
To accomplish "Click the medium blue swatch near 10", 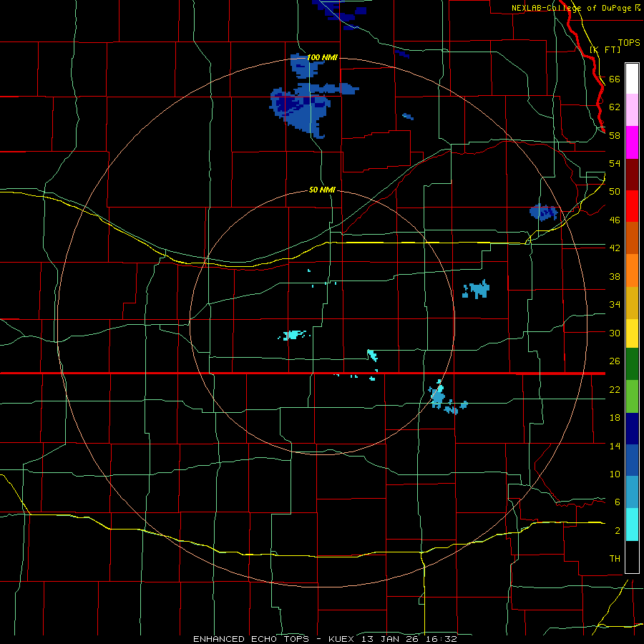I will [632, 460].
